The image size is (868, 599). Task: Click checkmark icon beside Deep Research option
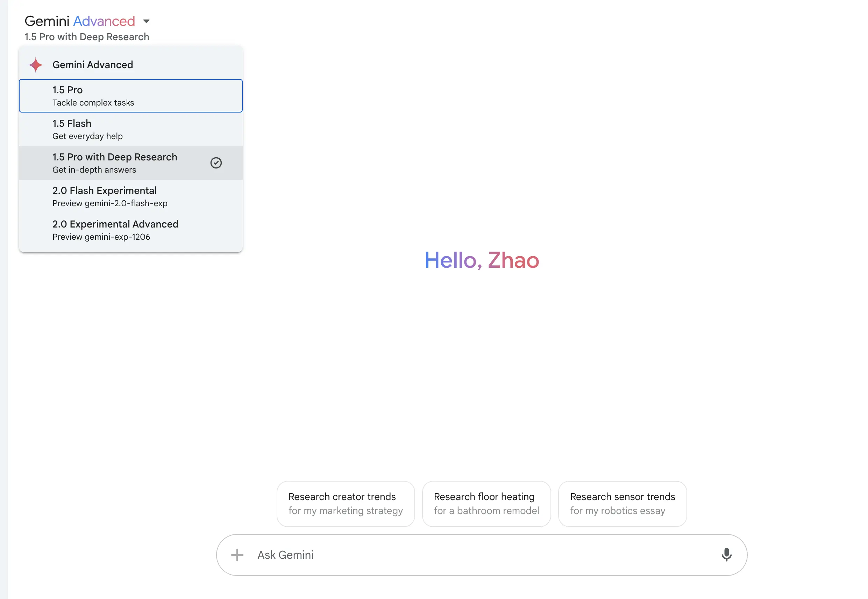(216, 163)
